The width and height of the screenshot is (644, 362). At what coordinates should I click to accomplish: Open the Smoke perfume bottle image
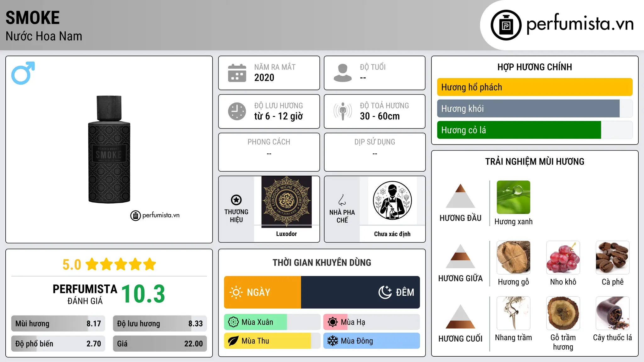click(109, 150)
